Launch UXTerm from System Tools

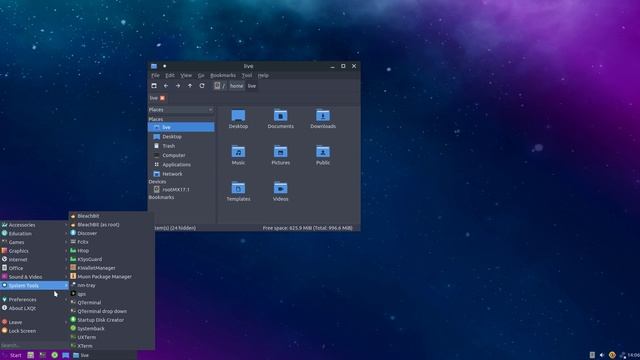pos(111,337)
